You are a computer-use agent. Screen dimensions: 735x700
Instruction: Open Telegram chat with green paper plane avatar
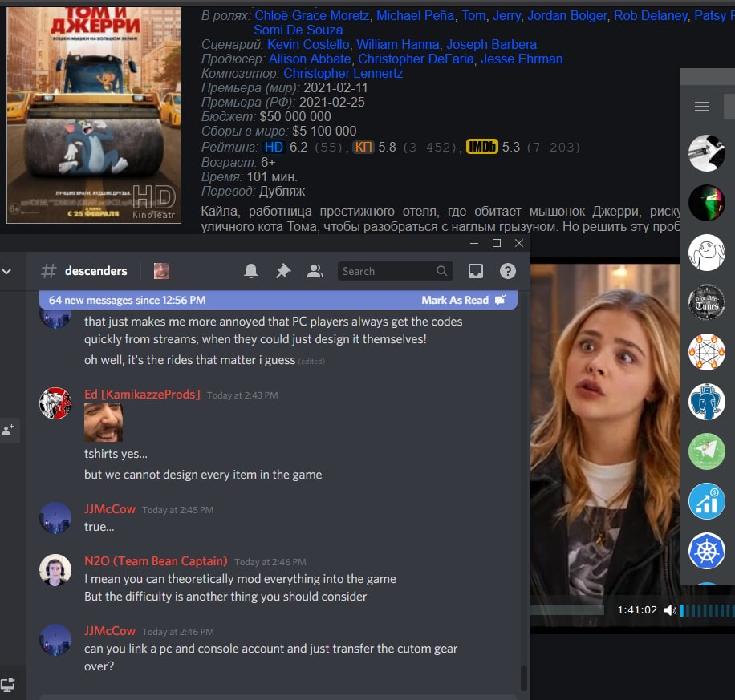tap(707, 451)
